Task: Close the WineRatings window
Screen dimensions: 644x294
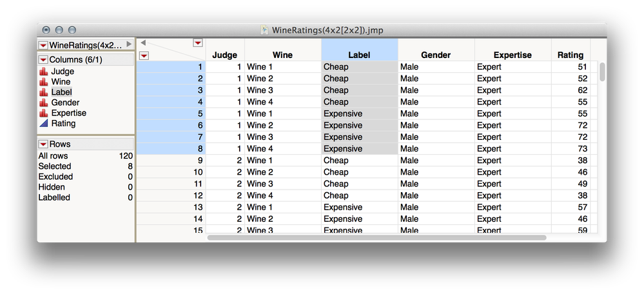Action: (x=46, y=30)
